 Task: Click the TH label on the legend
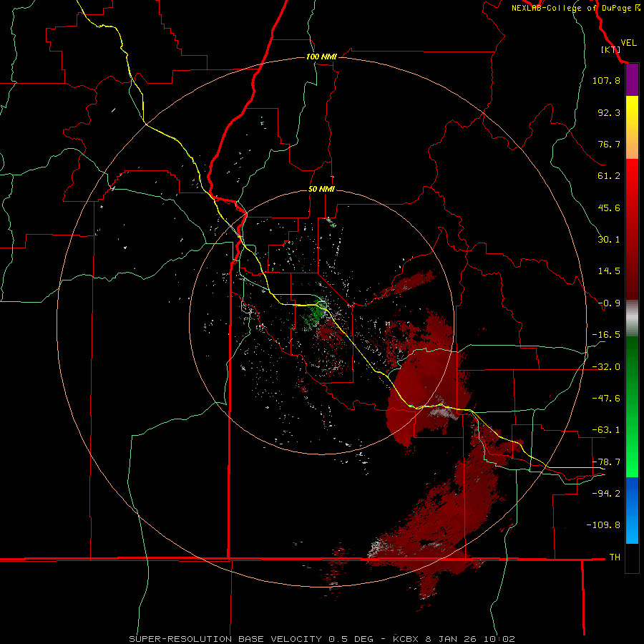click(615, 557)
